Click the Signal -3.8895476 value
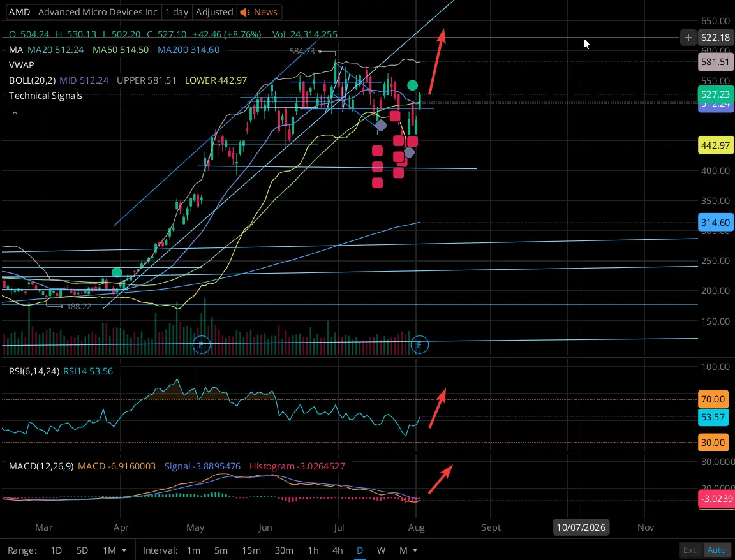The height and width of the screenshot is (560, 735). pyautogui.click(x=202, y=466)
